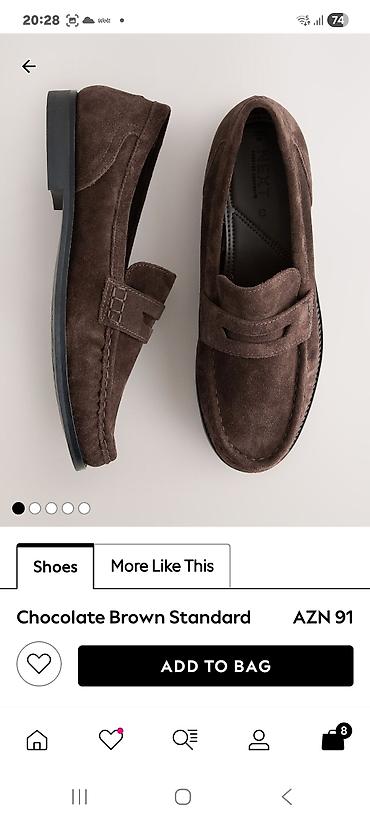Select the fourth image carousel dot
This screenshot has height=822, width=370.
pyautogui.click(x=68, y=508)
